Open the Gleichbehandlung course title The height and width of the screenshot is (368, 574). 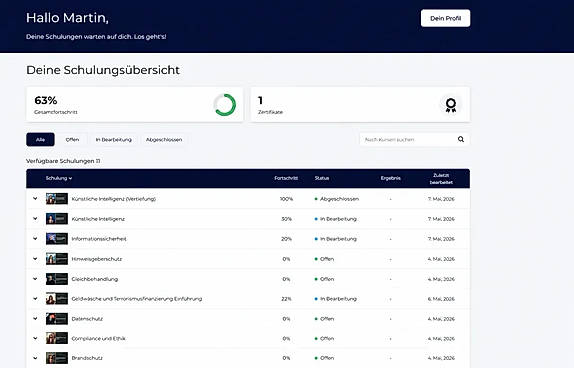point(95,279)
